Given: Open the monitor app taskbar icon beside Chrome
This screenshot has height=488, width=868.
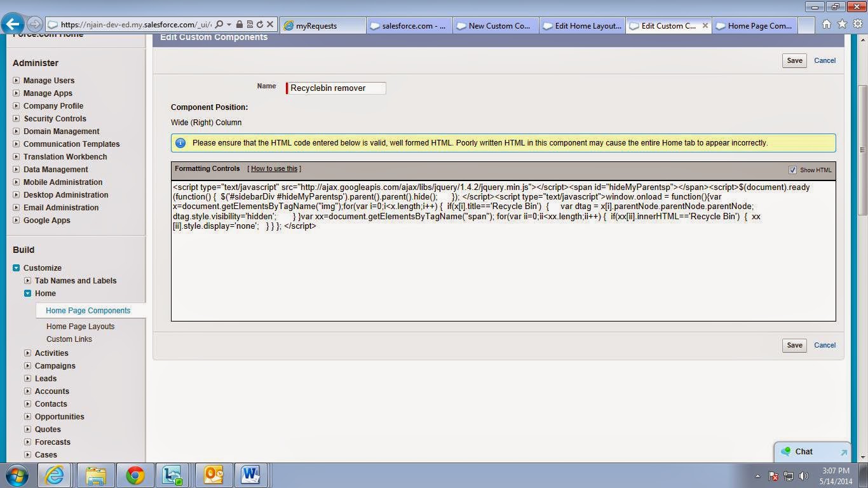Looking at the screenshot, I should coord(172,475).
